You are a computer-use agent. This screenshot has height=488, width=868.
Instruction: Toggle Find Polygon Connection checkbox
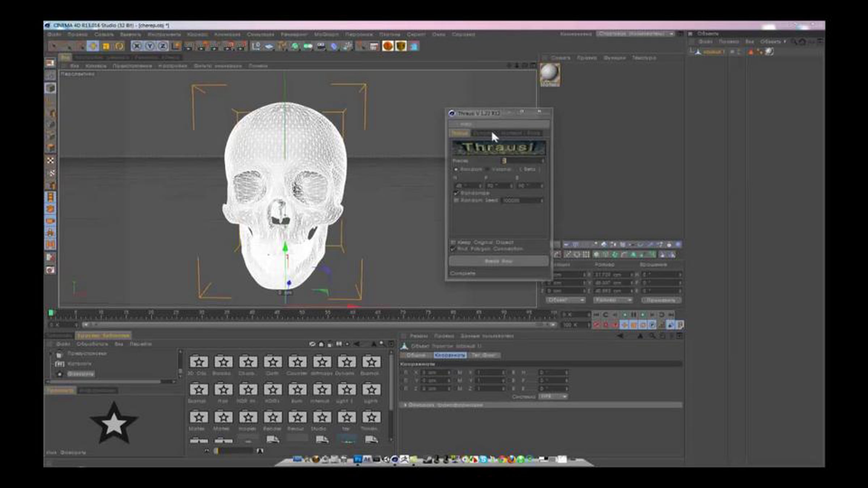coord(453,249)
